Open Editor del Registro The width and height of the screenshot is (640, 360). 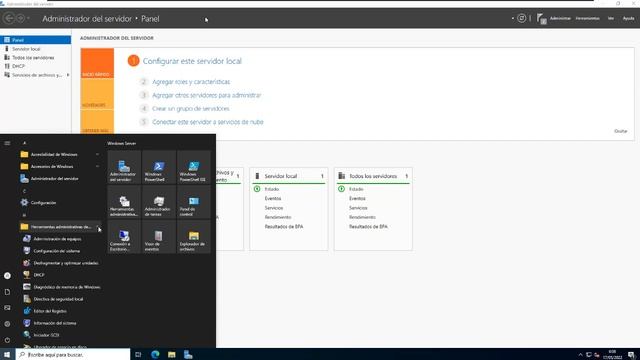coord(60,311)
